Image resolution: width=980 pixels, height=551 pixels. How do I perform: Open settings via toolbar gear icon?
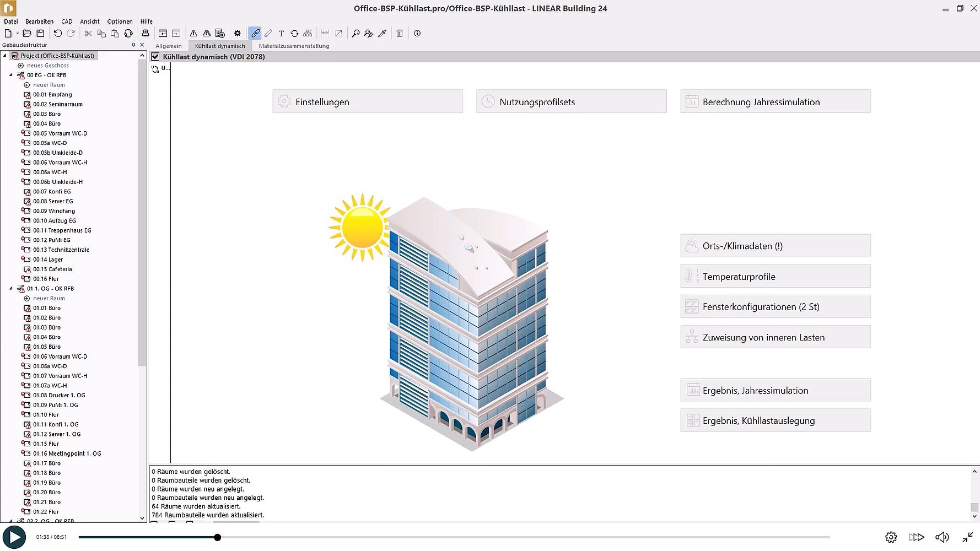tap(238, 34)
